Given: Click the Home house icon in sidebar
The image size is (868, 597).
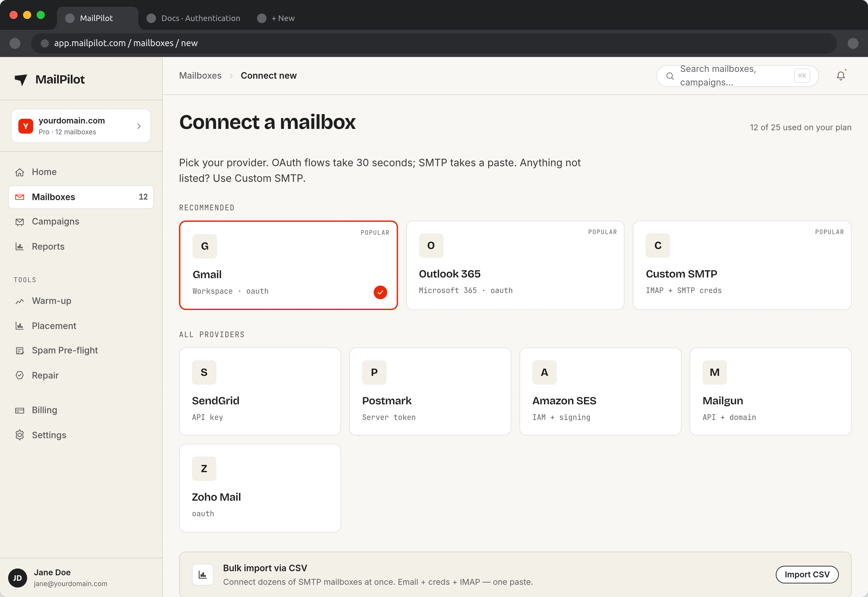Looking at the screenshot, I should pos(20,172).
